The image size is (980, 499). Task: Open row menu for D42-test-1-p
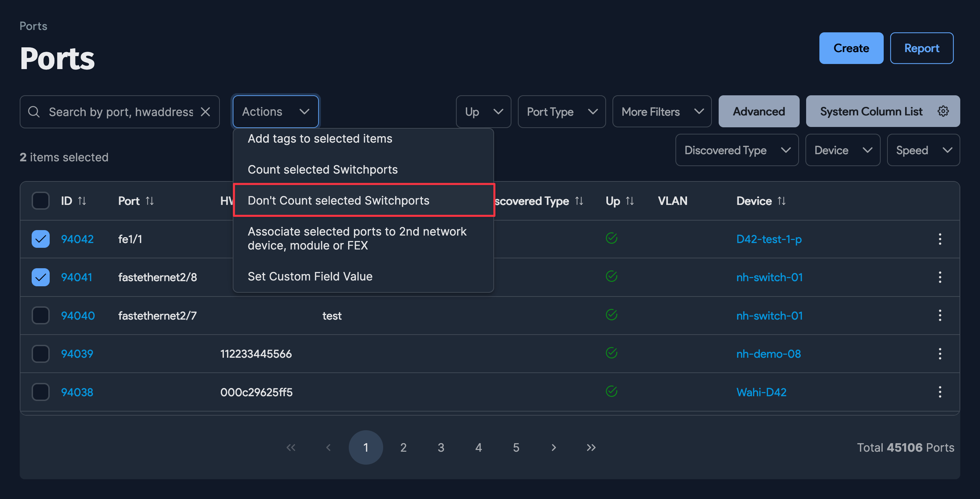[x=940, y=239]
